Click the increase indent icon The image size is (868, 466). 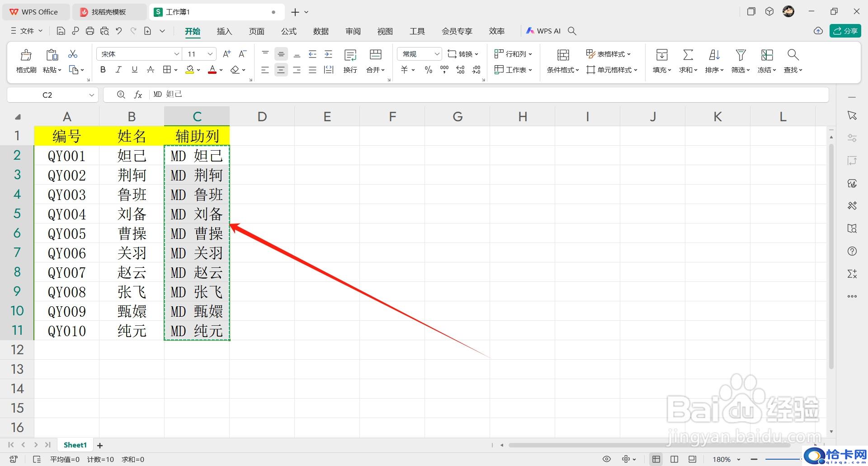click(328, 54)
